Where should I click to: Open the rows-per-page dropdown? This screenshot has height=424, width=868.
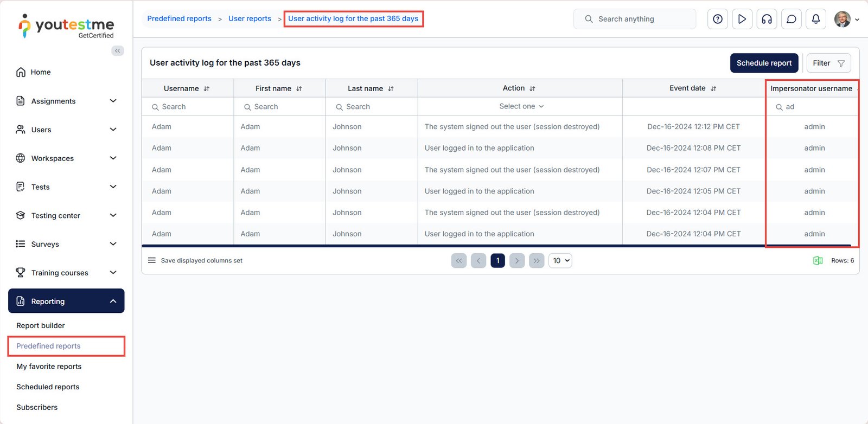[560, 261]
